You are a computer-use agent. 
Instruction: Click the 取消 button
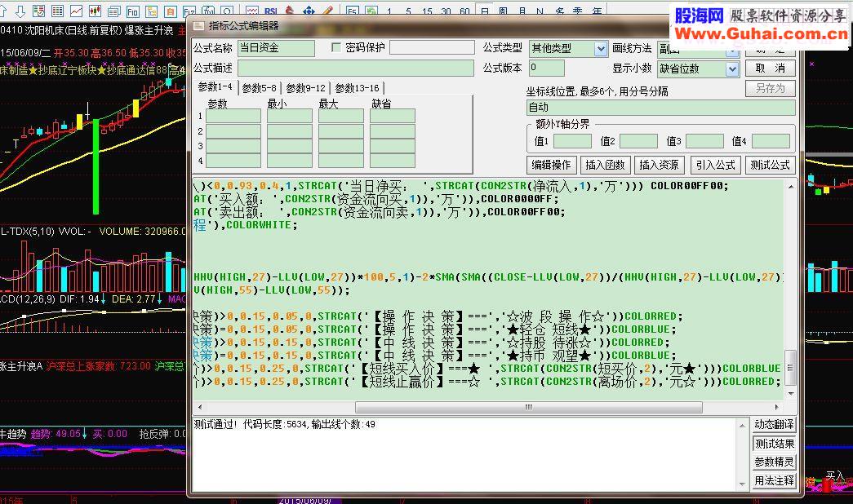771,68
